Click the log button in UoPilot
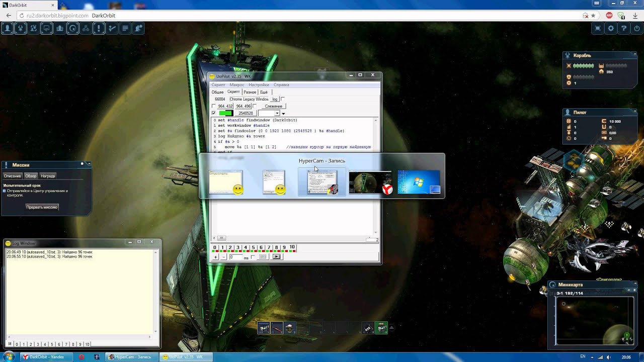Viewport: 644px width, 362px height. click(275, 99)
